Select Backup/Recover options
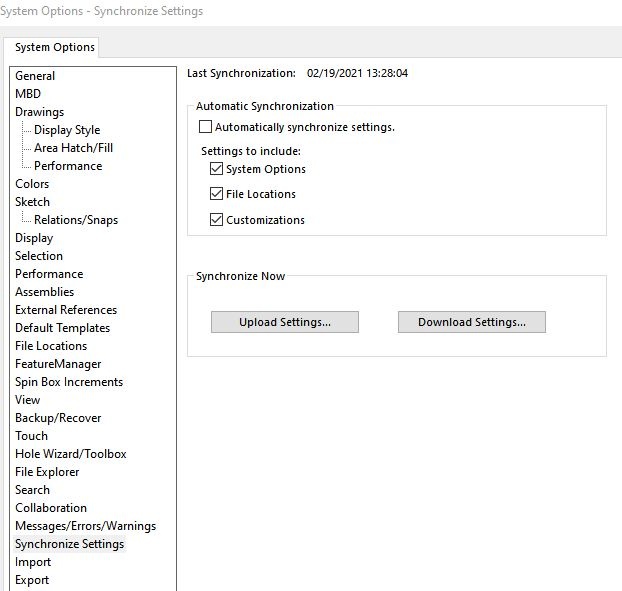The width and height of the screenshot is (622, 591). pos(58,418)
